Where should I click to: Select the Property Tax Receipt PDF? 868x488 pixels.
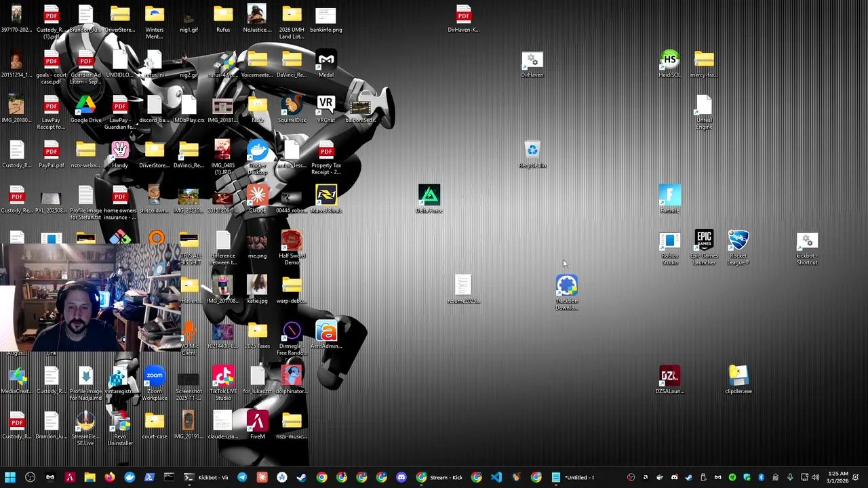point(326,158)
